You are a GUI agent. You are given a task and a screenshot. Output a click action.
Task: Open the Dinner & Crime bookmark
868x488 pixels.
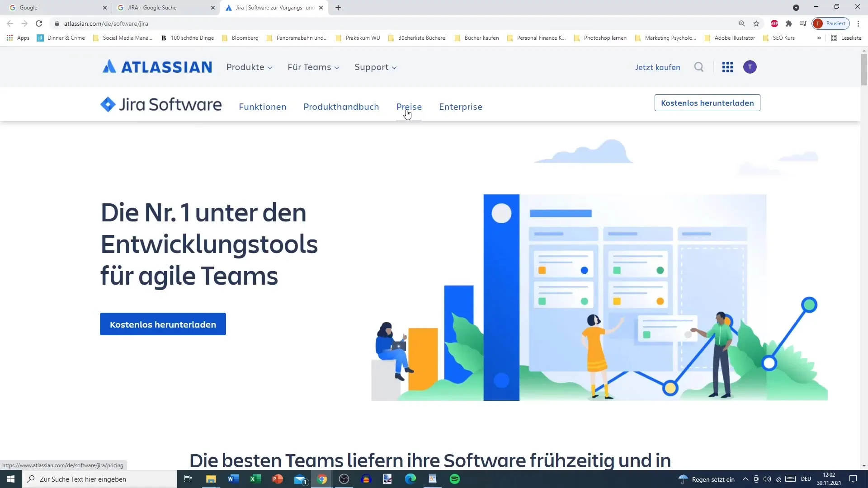61,38
